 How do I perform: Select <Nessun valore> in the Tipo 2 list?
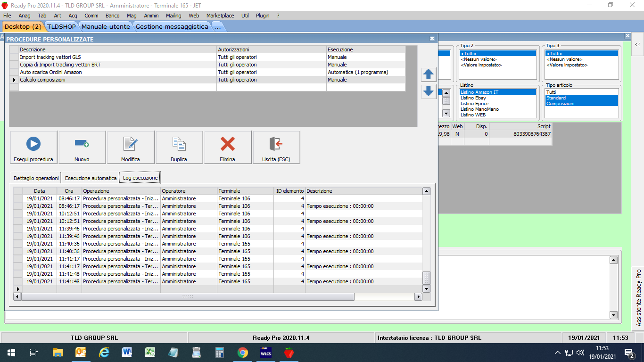(498, 59)
